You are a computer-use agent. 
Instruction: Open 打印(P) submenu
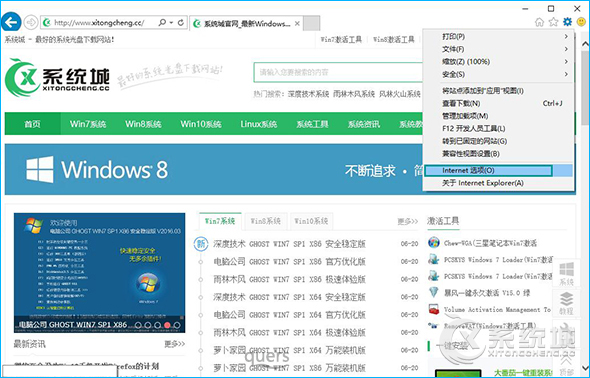(499, 36)
